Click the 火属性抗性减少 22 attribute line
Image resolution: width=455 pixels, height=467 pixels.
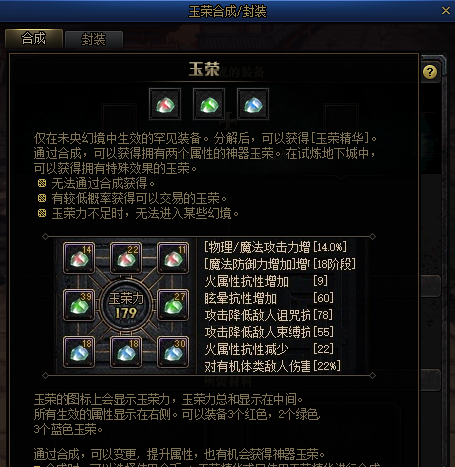pyautogui.click(x=269, y=349)
